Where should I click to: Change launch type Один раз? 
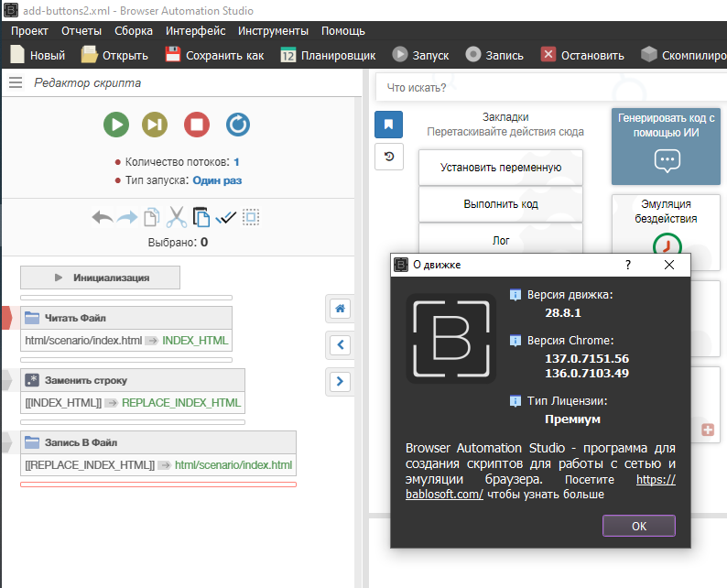(x=217, y=180)
